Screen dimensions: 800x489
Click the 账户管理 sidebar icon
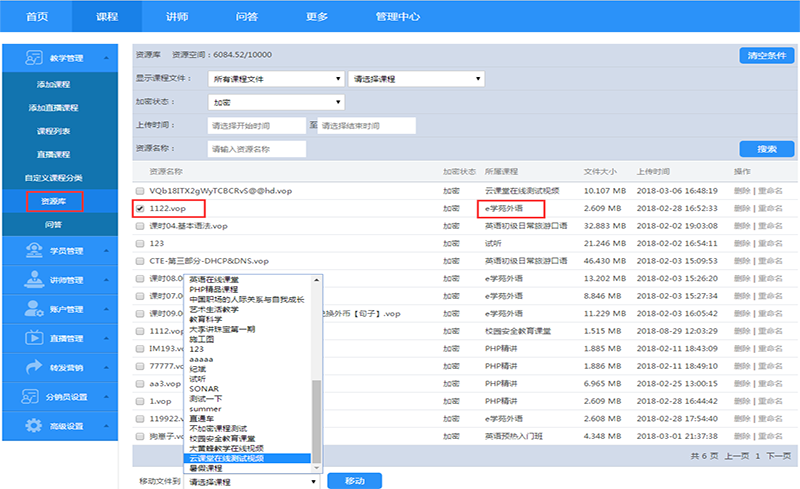[x=31, y=309]
